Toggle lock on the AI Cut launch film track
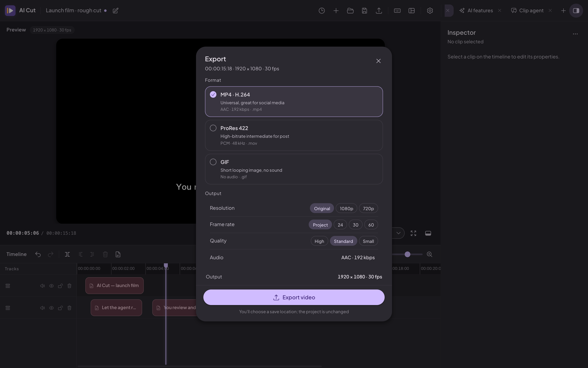The height and width of the screenshot is (368, 588). click(x=60, y=286)
